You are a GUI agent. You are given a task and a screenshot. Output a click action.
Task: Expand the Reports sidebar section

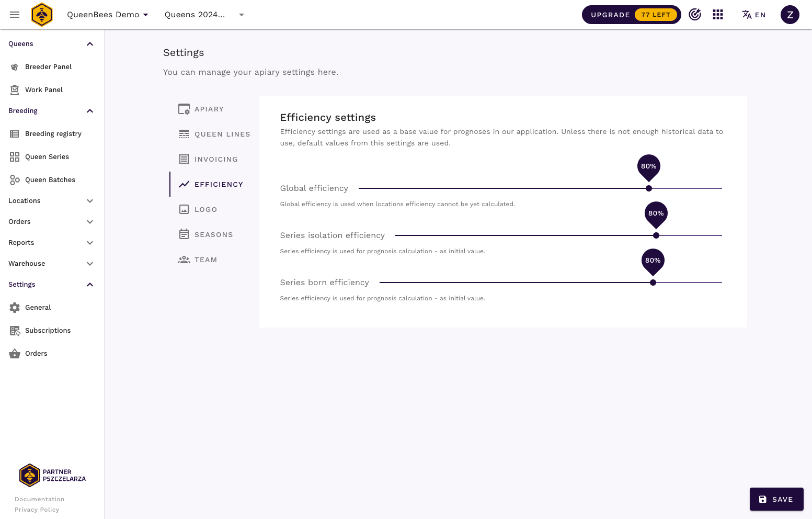[x=51, y=243]
